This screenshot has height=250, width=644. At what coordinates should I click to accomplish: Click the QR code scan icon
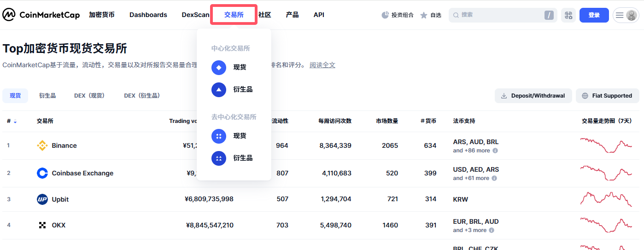tap(568, 15)
